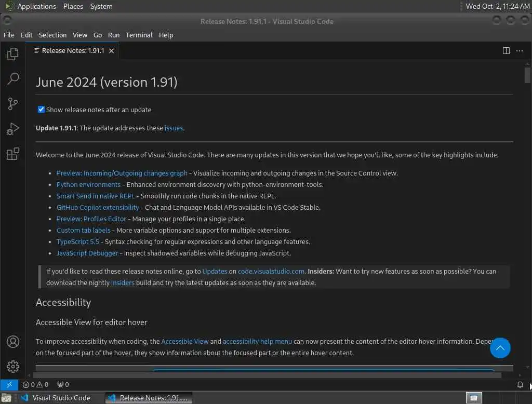Open the Edit menu
This screenshot has height=404, width=532.
(x=26, y=35)
